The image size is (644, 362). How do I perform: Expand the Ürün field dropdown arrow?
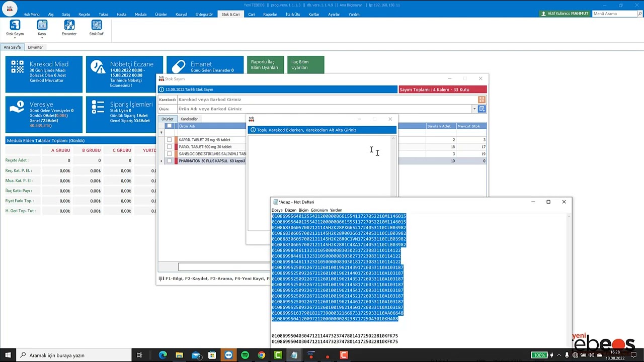tap(474, 109)
